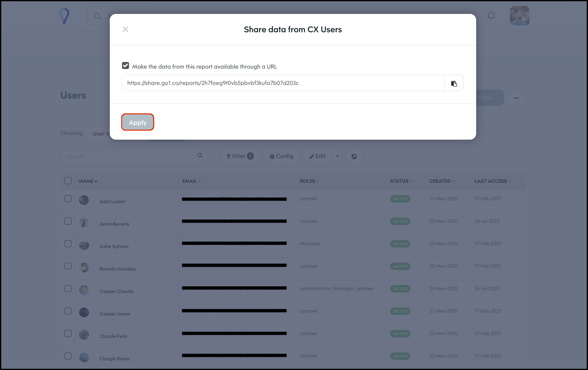The height and width of the screenshot is (370, 588).
Task: Click the lightbulb logo icon
Action: 64,16
